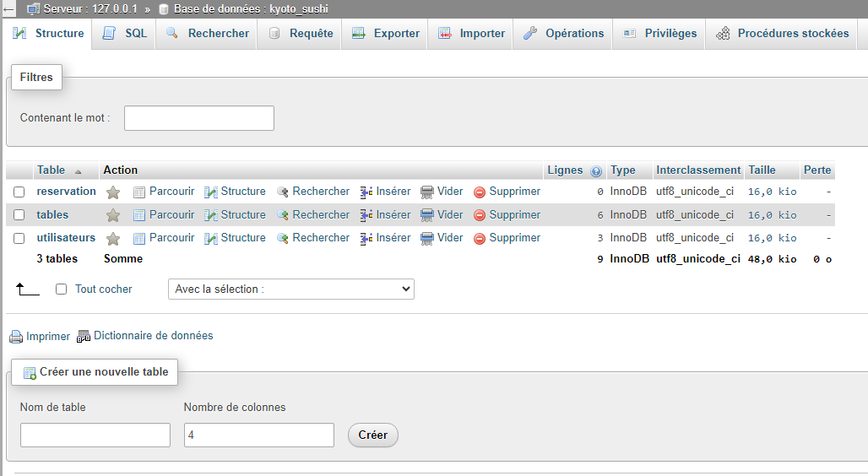
Task: Click the 'Contenant le mot' filter field
Action: [x=199, y=118]
